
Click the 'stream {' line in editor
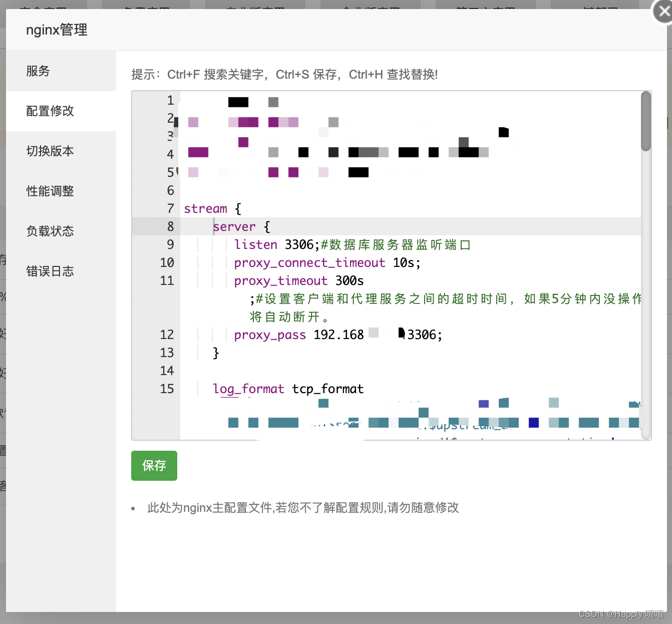[213, 208]
